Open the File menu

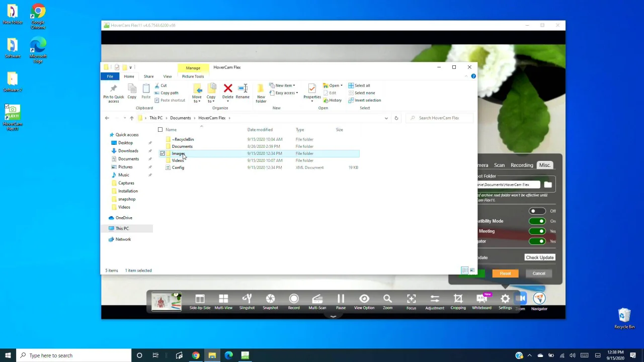pyautogui.click(x=110, y=76)
